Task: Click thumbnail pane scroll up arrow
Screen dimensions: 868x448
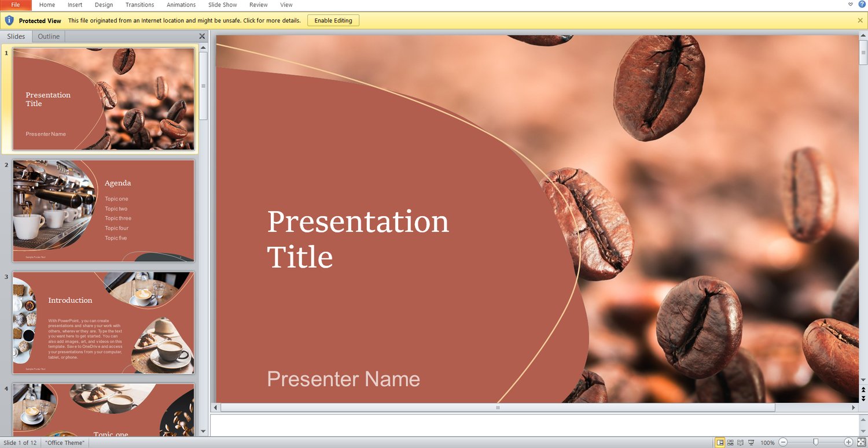Action: click(203, 47)
